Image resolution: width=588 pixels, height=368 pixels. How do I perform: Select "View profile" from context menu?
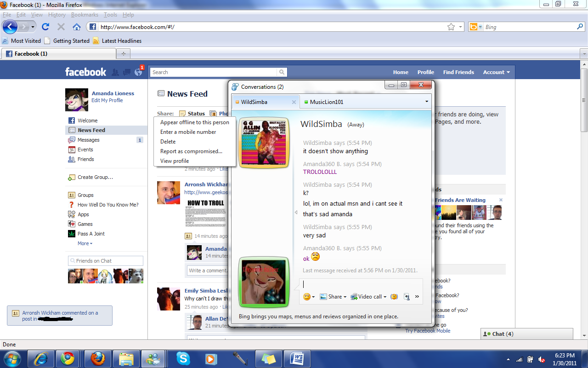[x=175, y=161]
